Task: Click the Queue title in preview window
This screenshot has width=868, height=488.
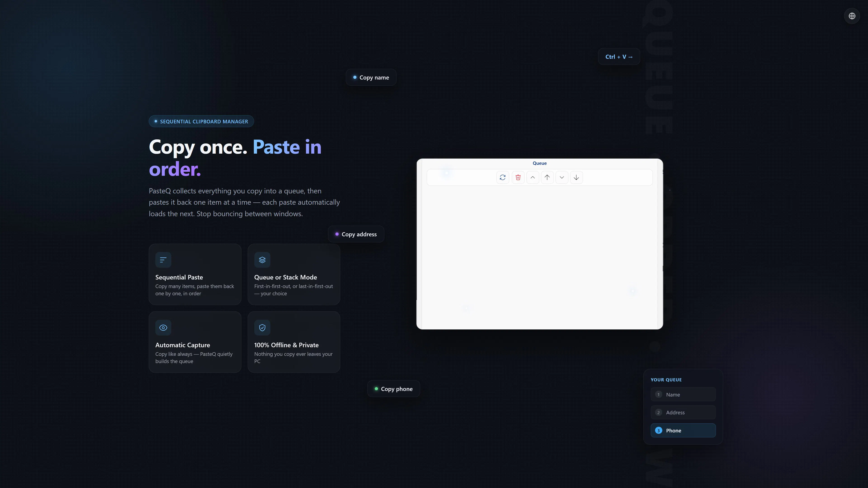Action: click(540, 163)
